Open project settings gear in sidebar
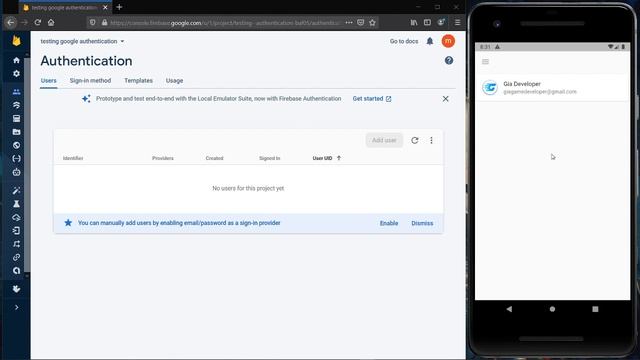Viewport: 640px width, 360px height. [16, 73]
